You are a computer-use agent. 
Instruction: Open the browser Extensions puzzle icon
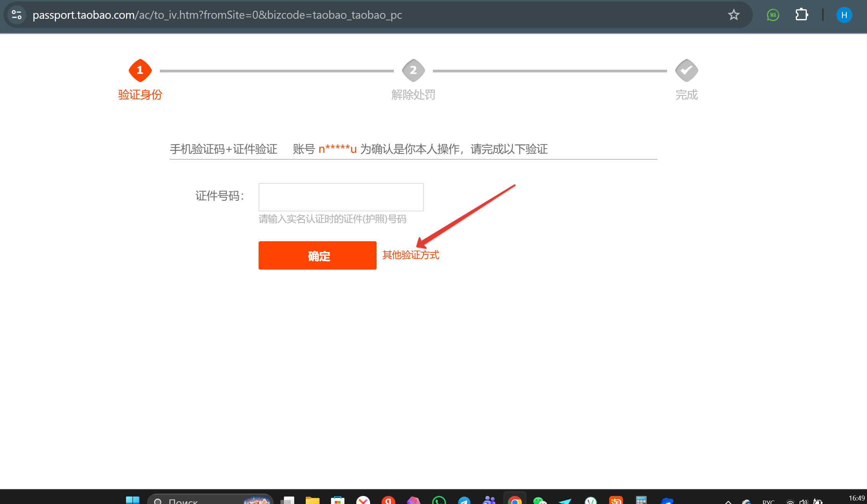pyautogui.click(x=801, y=15)
